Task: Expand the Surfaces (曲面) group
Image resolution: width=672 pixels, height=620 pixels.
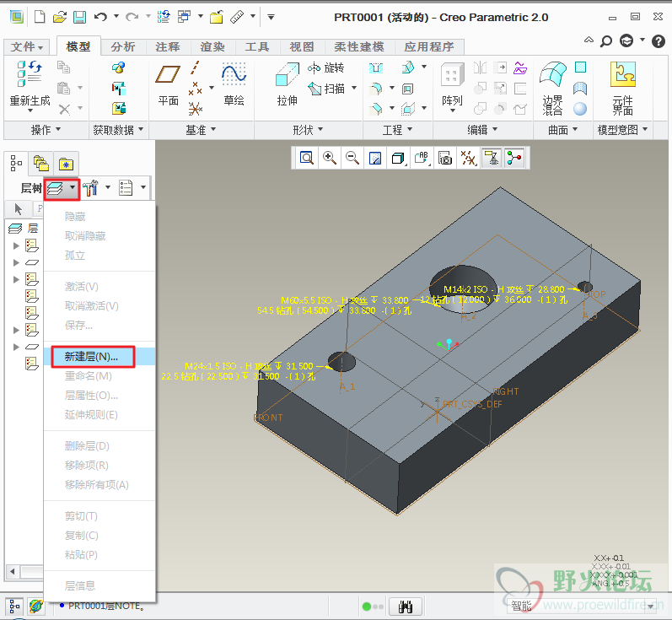Action: (562, 130)
